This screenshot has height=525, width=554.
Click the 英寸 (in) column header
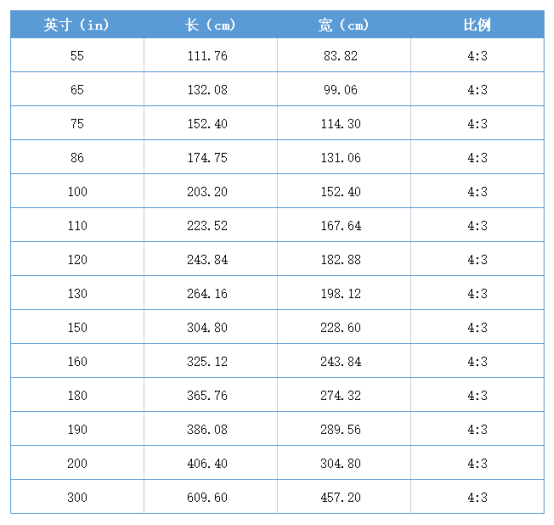(x=77, y=25)
